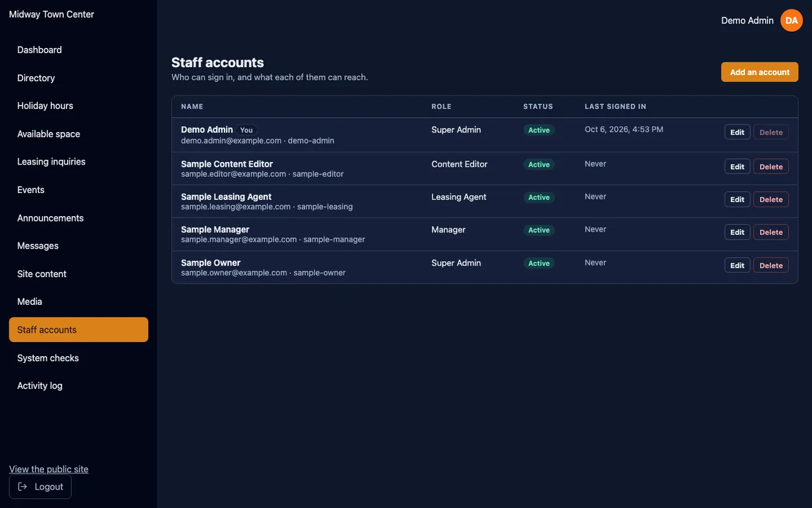Edit Sample Leasing Agent account
812x508 pixels.
tap(737, 199)
